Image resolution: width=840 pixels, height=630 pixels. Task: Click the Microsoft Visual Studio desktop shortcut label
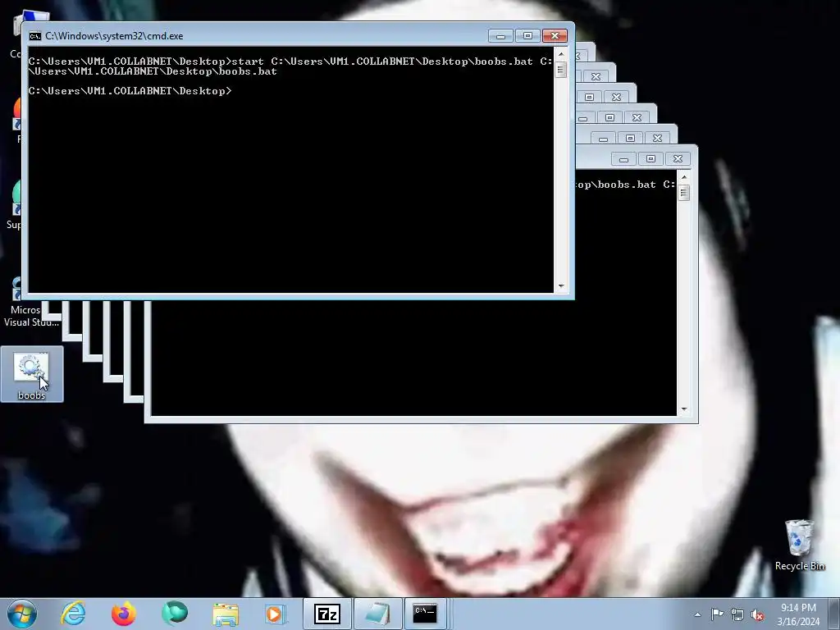click(x=31, y=316)
